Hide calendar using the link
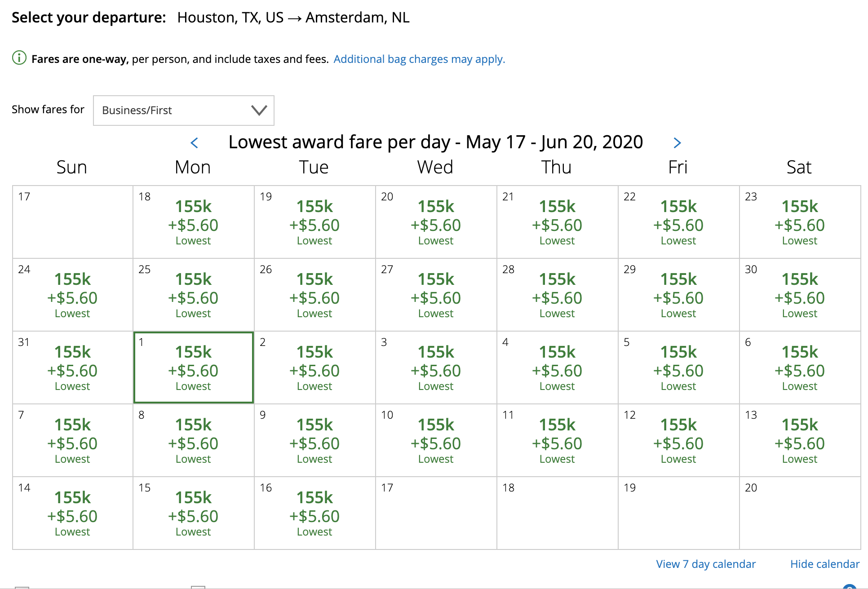The image size is (868, 589). 824,564
